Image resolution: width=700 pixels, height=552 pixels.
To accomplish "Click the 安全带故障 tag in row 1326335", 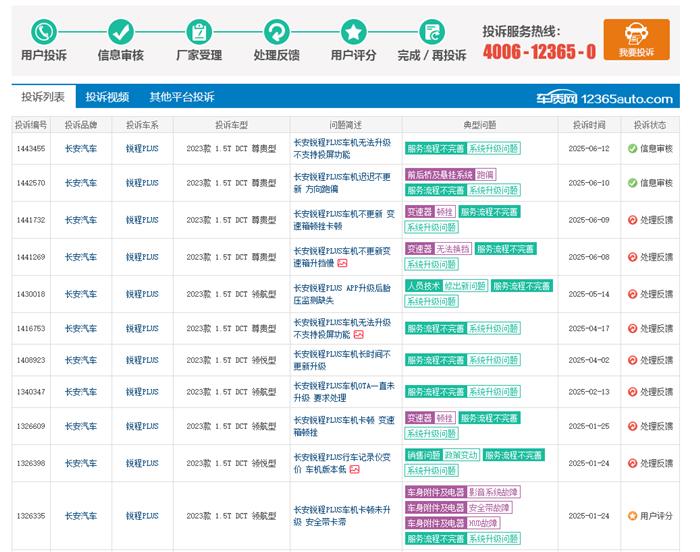I will point(489,508).
